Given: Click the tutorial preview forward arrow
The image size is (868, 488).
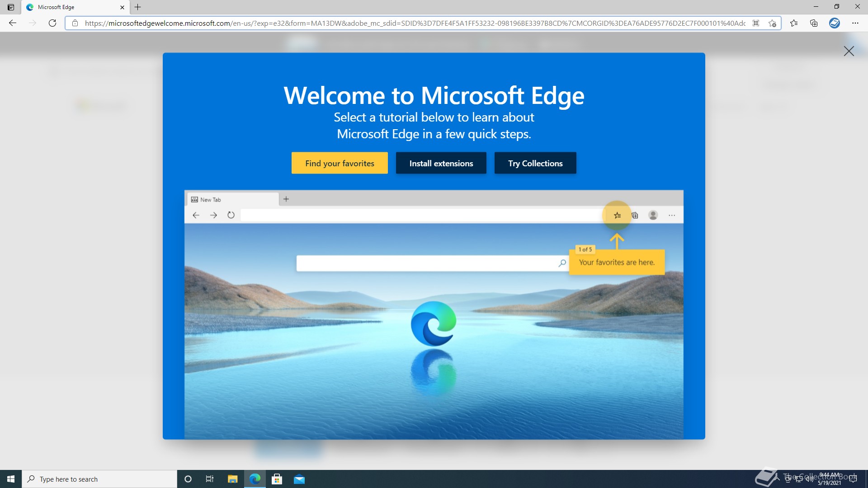Looking at the screenshot, I should [213, 216].
